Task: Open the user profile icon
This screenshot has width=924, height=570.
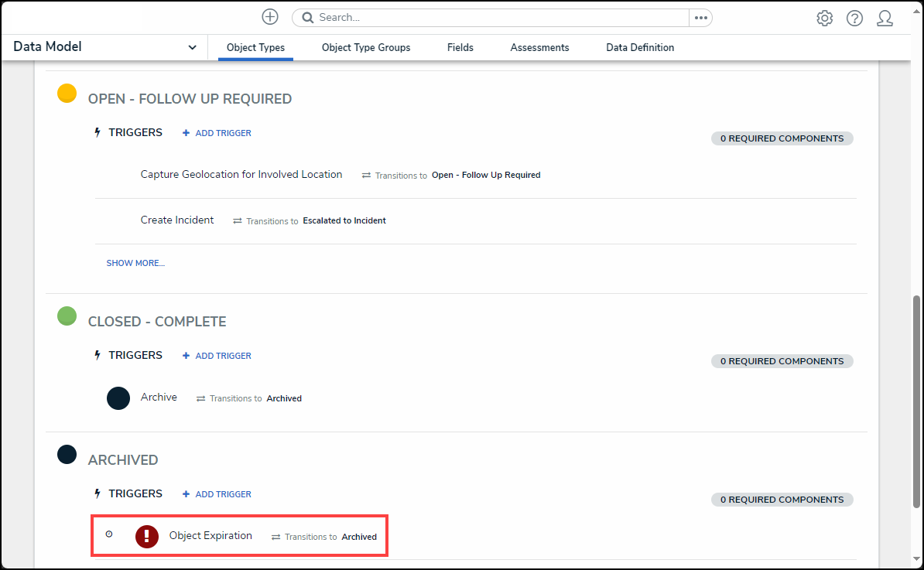Action: [885, 19]
